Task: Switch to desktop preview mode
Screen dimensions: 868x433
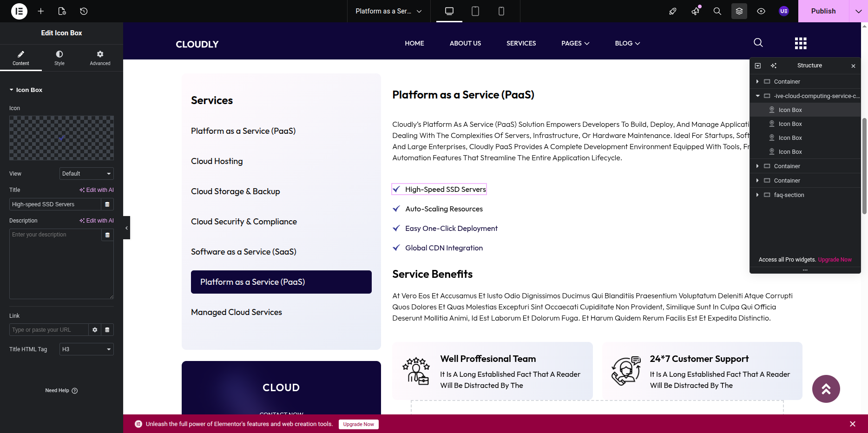Action: [449, 11]
